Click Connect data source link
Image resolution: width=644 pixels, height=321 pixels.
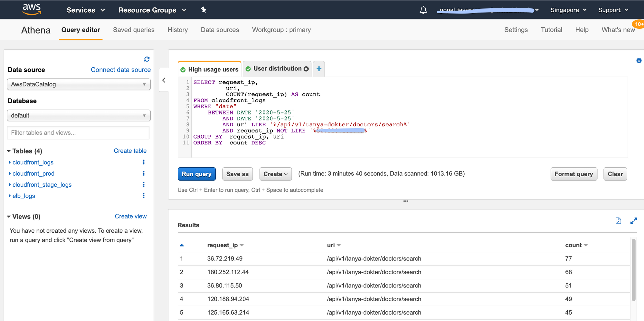click(x=121, y=70)
